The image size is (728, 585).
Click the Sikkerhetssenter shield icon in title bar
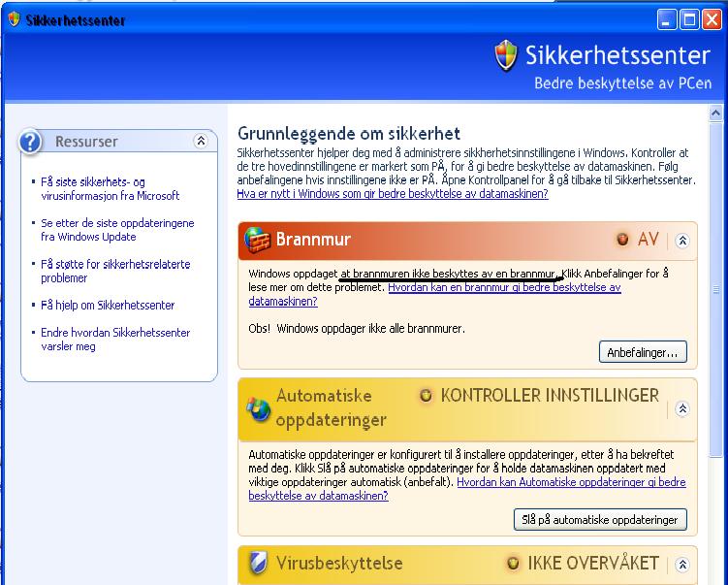point(15,19)
